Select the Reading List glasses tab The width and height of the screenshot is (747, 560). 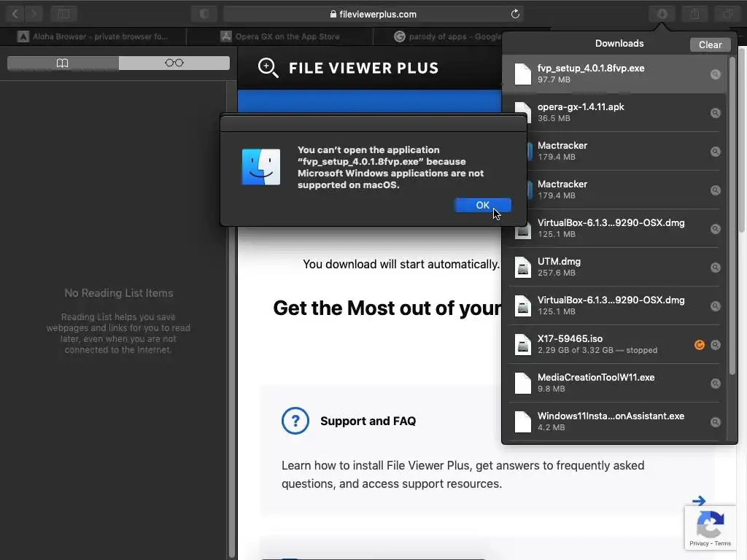tap(174, 63)
